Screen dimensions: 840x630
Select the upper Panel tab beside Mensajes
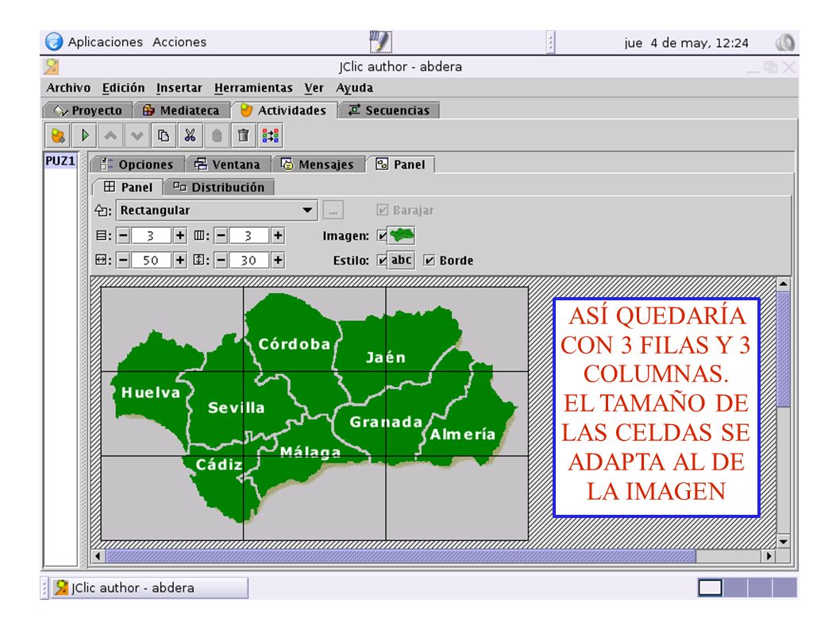400,164
